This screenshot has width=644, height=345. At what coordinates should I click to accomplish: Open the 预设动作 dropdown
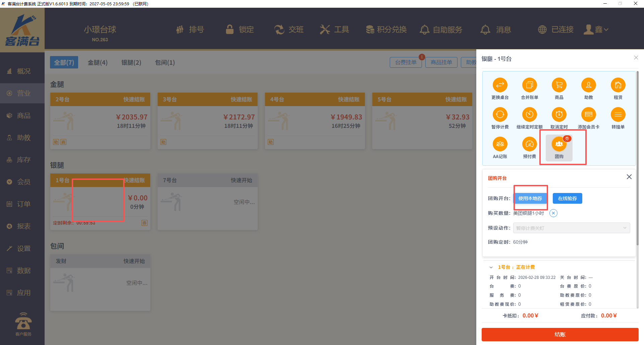[571, 228]
